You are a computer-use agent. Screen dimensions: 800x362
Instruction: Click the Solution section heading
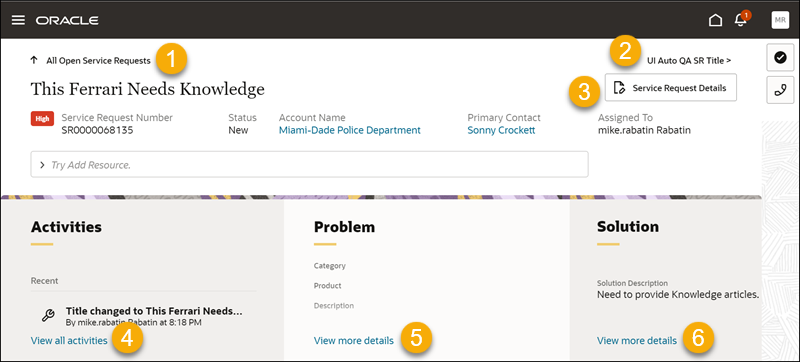tap(628, 226)
